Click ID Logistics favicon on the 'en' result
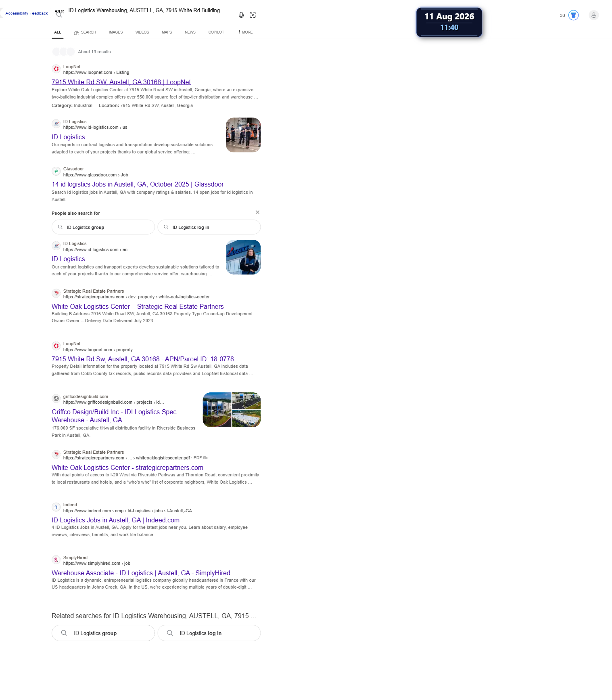The height and width of the screenshot is (700, 612). click(56, 246)
